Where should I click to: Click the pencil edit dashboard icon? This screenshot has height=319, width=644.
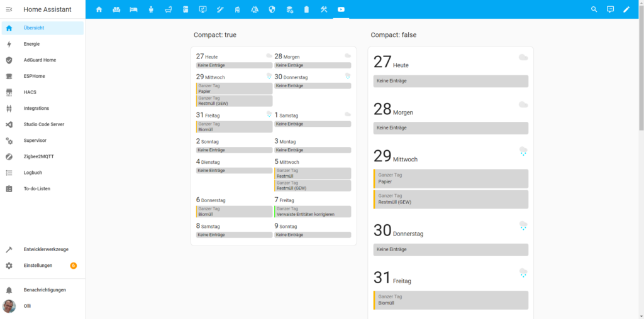point(626,9)
